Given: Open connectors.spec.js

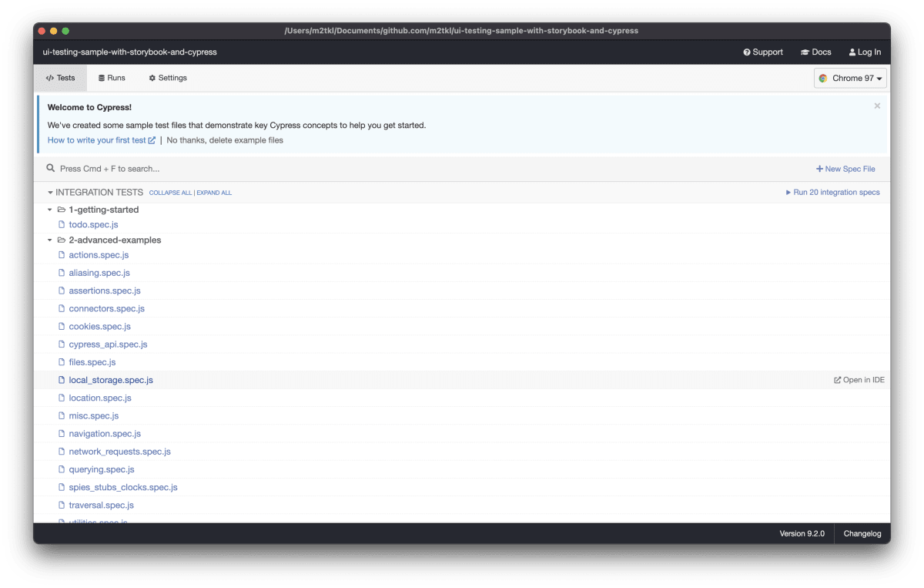Looking at the screenshot, I should click(107, 308).
